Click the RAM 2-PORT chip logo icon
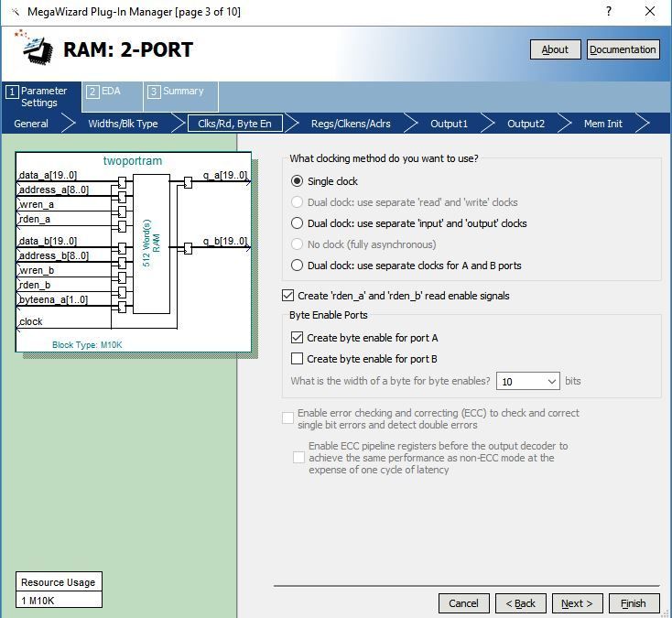The width and height of the screenshot is (672, 618). tap(34, 47)
